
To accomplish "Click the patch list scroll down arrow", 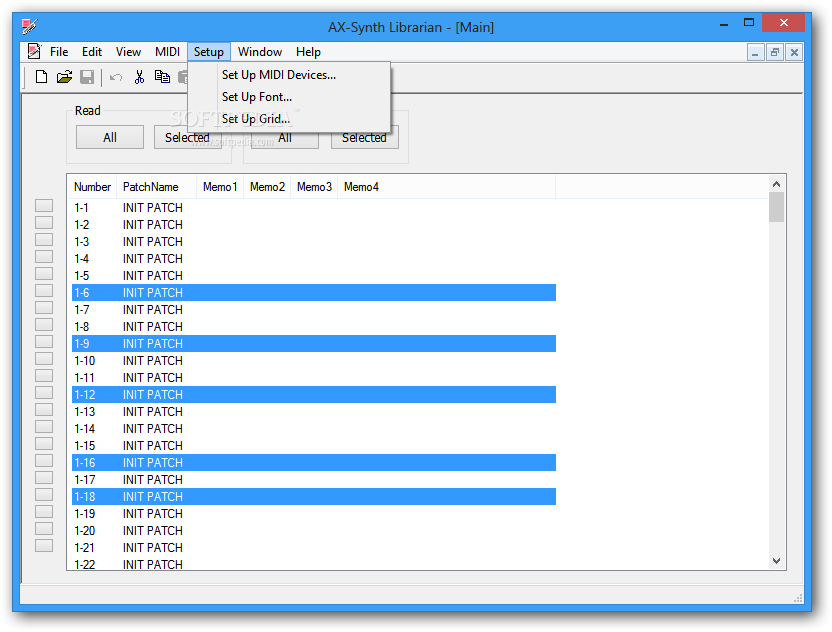I will [776, 561].
